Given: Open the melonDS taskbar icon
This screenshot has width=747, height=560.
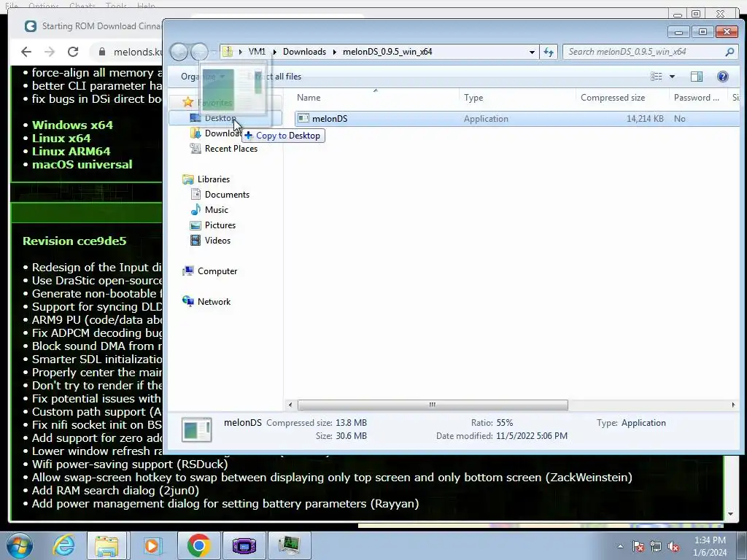Looking at the screenshot, I should click(x=289, y=545).
